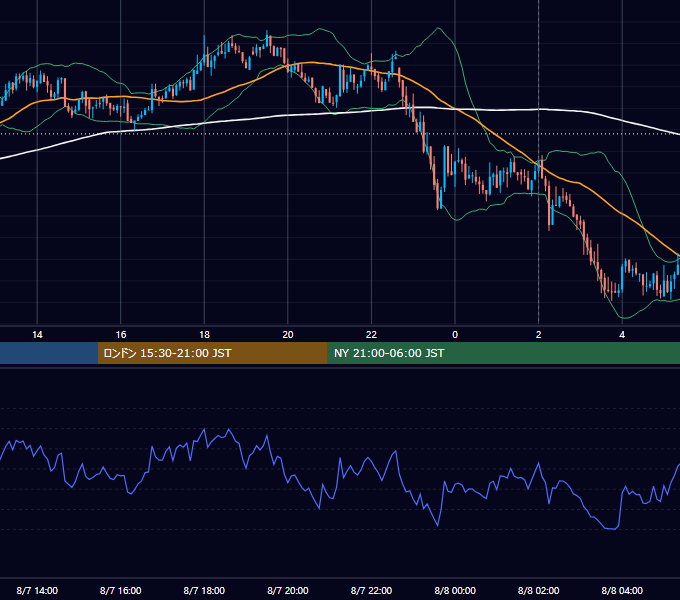Viewport: 680px width, 600px height.
Task: Click the '20' hour axis label
Action: click(x=288, y=335)
